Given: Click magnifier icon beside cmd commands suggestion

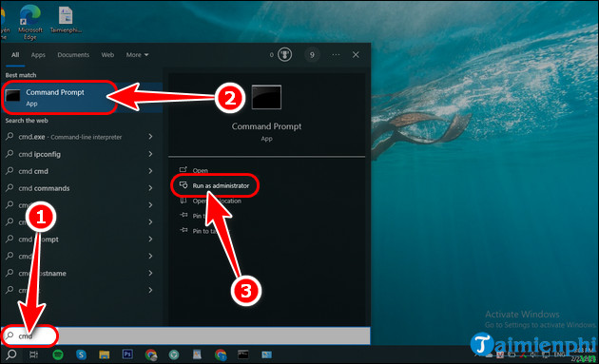Looking at the screenshot, I should click(10, 188).
